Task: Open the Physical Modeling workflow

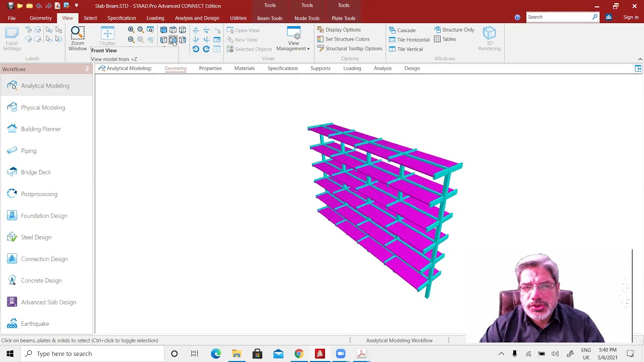Action: tap(46, 108)
